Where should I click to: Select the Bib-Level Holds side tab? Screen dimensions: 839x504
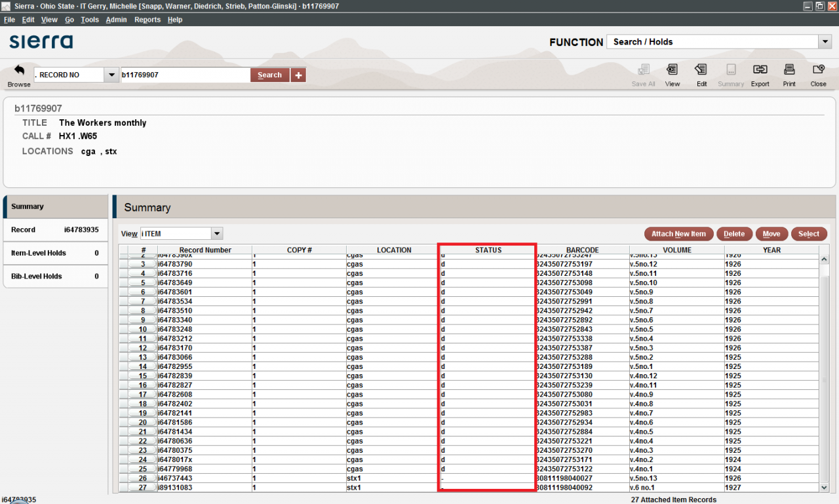point(55,277)
